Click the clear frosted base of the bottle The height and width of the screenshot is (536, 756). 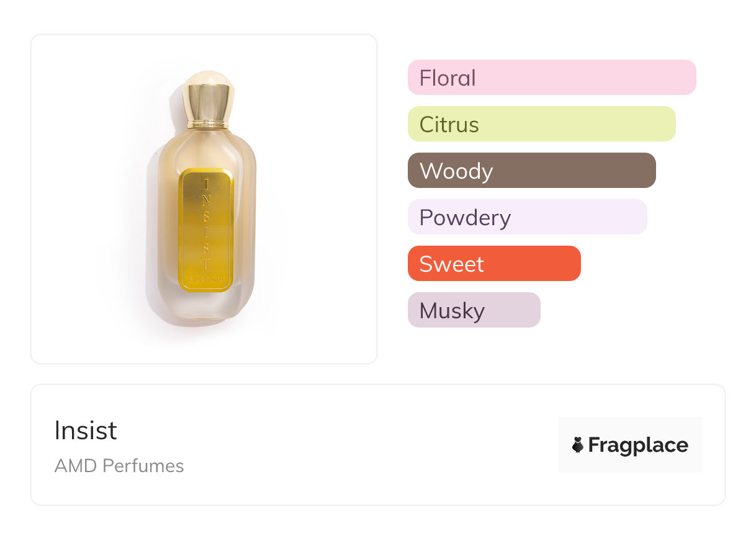point(207,307)
